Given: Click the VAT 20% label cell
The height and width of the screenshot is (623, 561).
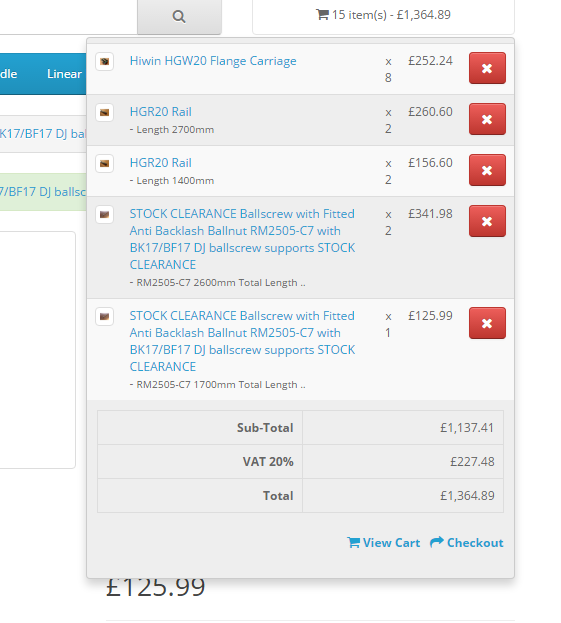Looking at the screenshot, I should tap(200, 462).
